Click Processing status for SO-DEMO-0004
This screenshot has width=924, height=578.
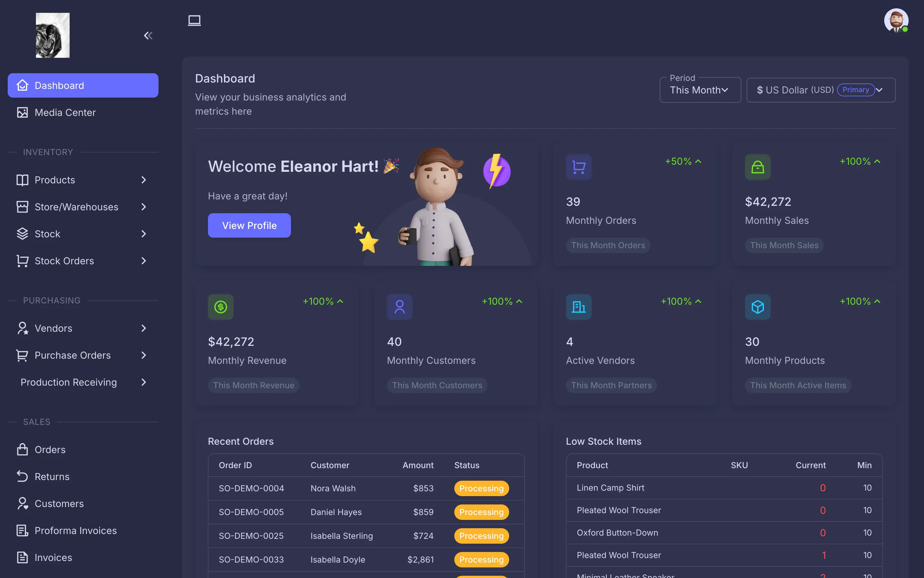pos(481,488)
